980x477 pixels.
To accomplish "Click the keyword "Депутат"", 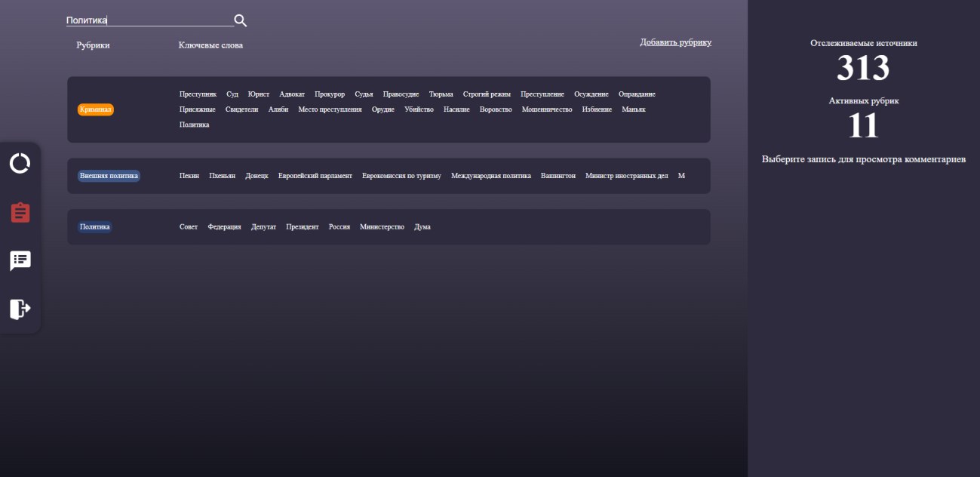I will click(x=264, y=227).
